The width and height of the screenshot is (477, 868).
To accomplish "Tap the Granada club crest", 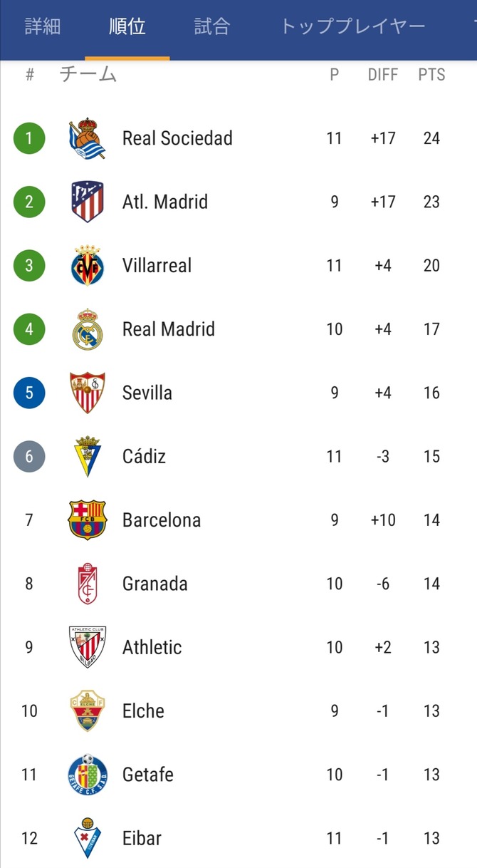I will tap(88, 584).
